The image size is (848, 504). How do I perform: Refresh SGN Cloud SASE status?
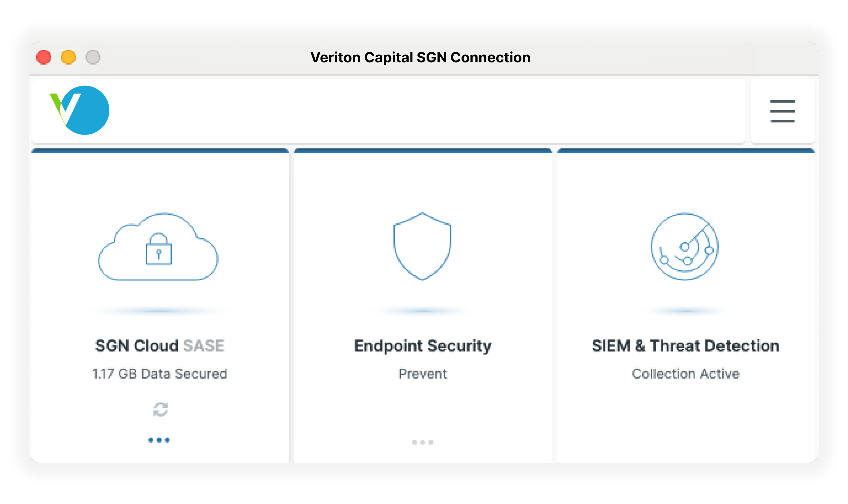tap(160, 409)
